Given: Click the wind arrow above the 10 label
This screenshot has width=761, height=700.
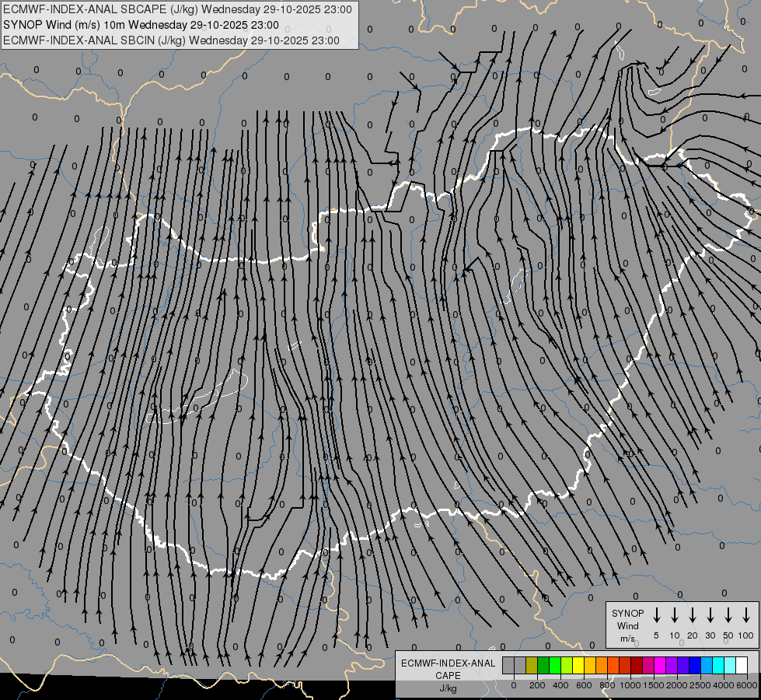Looking at the screenshot, I should pyautogui.click(x=674, y=615).
